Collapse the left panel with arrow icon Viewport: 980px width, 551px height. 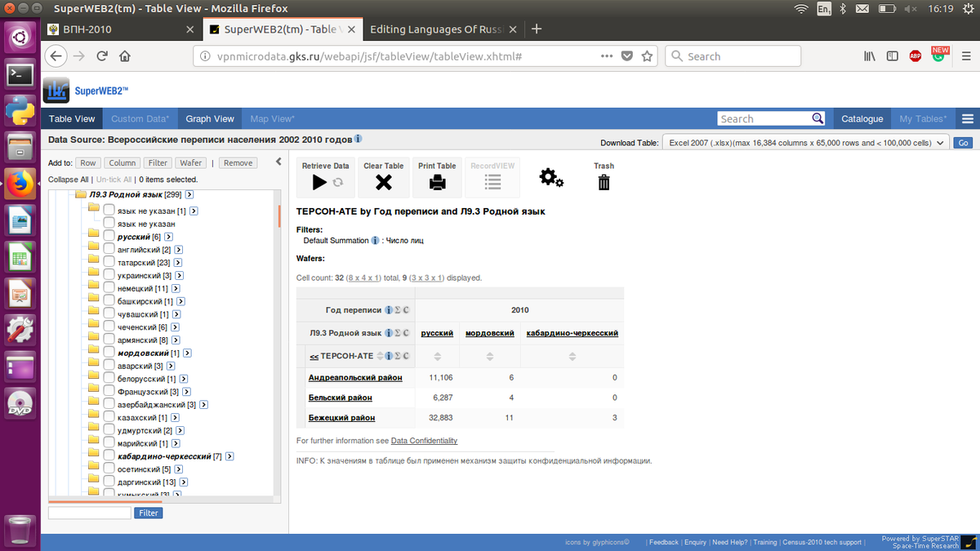tap(277, 162)
